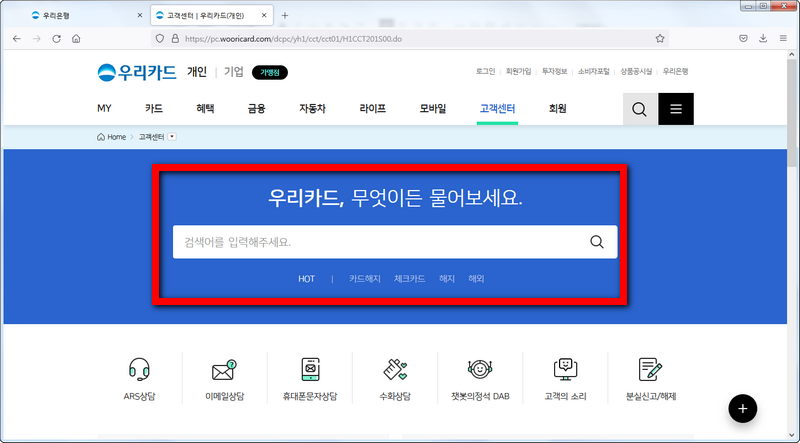Open 이메일상담 envelope icon
800x443 pixels.
tap(224, 370)
